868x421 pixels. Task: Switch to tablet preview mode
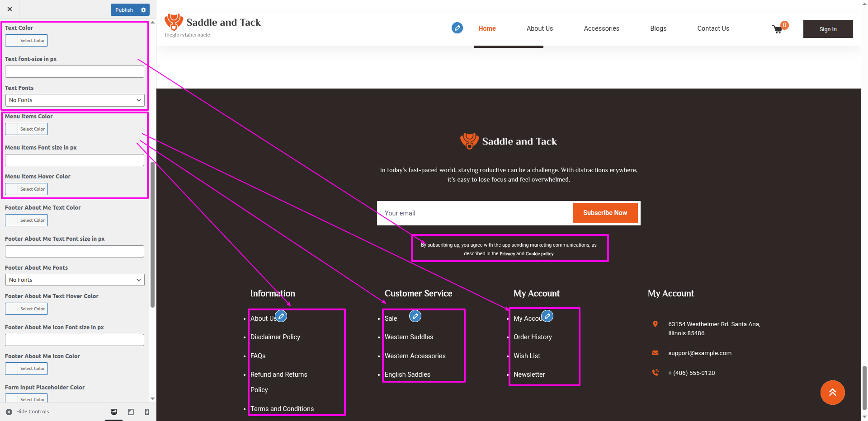[131, 412]
